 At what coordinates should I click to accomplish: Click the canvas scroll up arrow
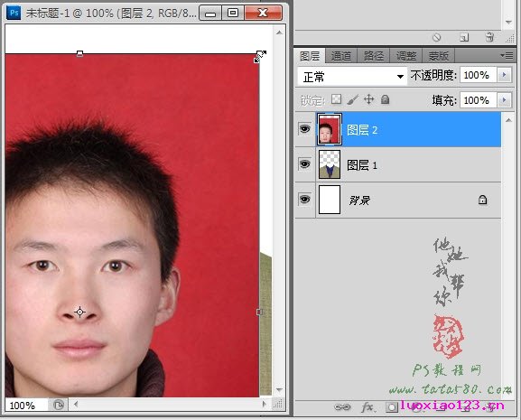(279, 33)
